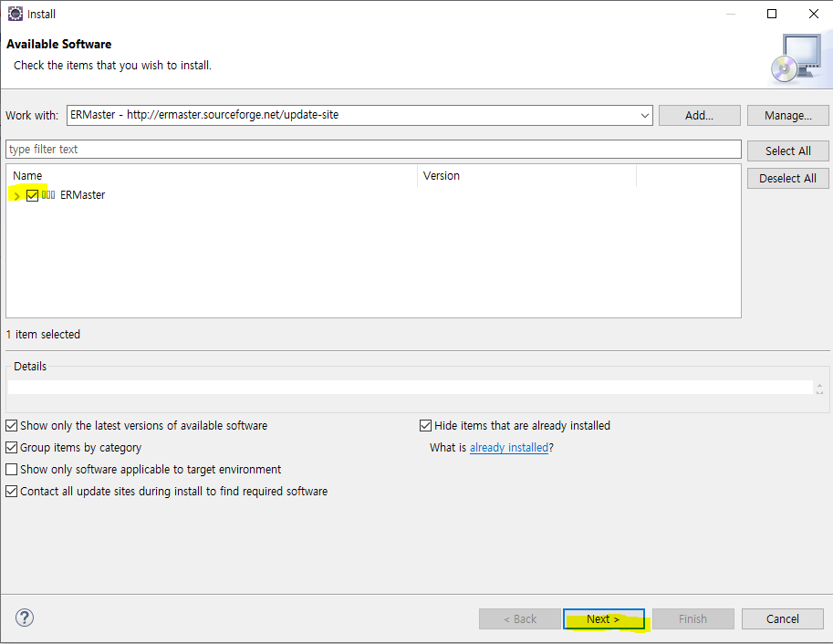Click the Eclipse Install window icon
833x644 pixels.
(16, 14)
